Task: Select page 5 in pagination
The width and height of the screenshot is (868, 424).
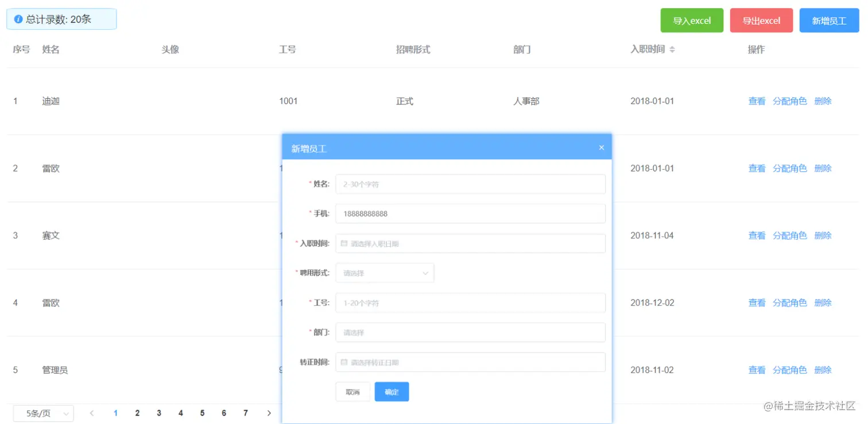Action: coord(202,413)
